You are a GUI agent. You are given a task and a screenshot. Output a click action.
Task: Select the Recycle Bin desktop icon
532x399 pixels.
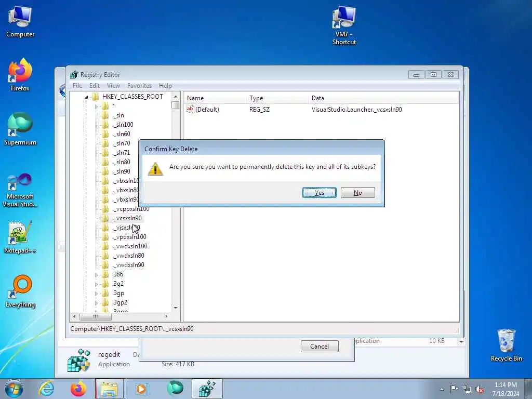(506, 345)
